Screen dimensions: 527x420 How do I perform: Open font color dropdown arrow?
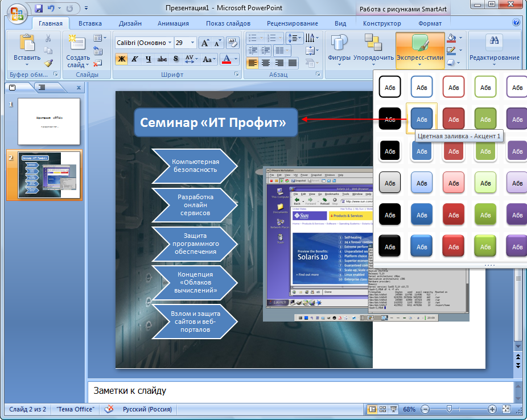click(236, 59)
